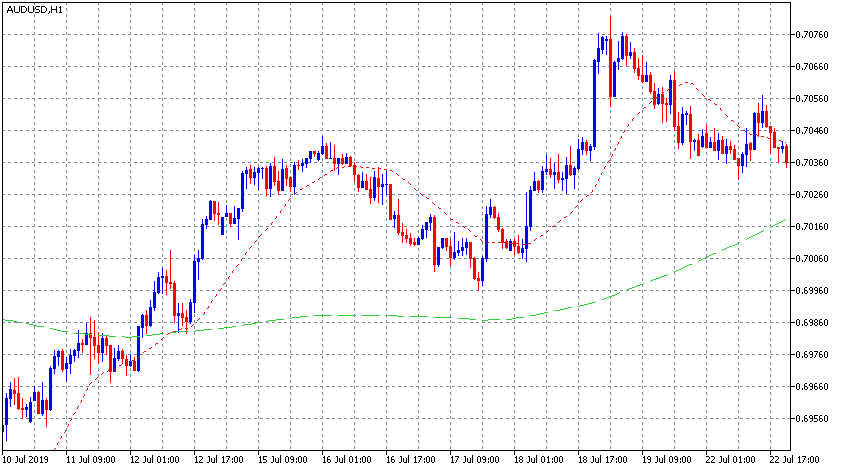Viewport: 843px width, 471px height.
Task: Click the 16 Jul 01:00 time label
Action: pos(346,460)
